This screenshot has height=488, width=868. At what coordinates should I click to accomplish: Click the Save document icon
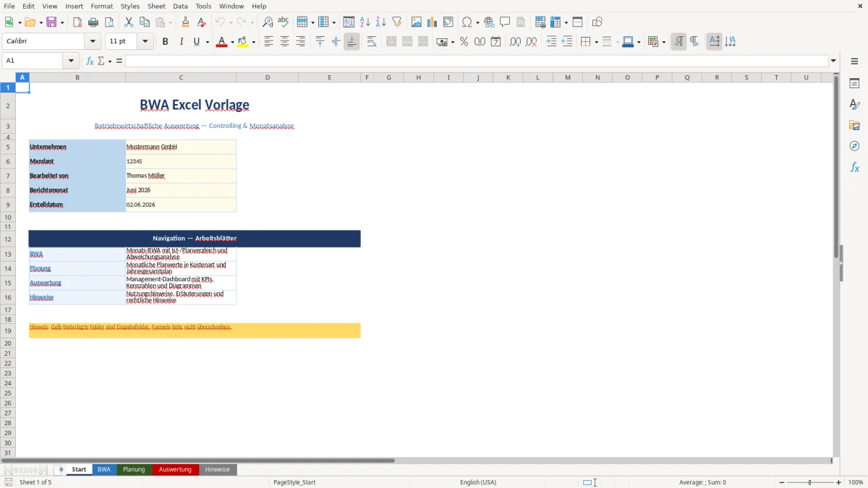[51, 22]
